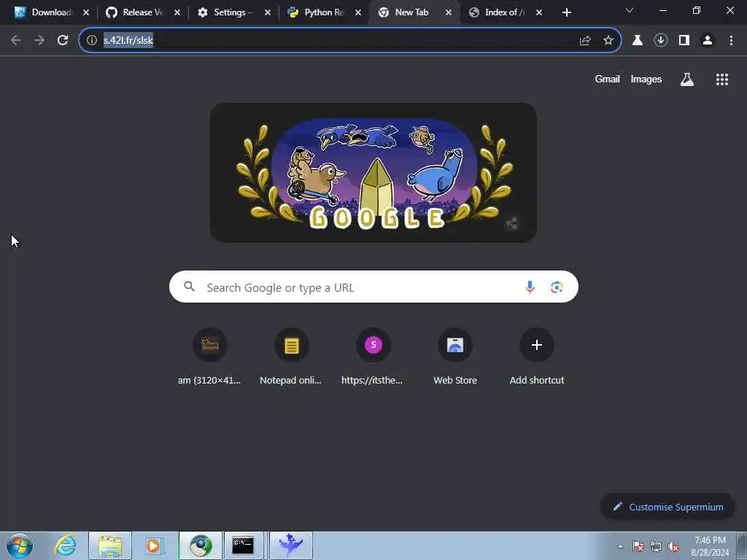Reload the current page

63,41
